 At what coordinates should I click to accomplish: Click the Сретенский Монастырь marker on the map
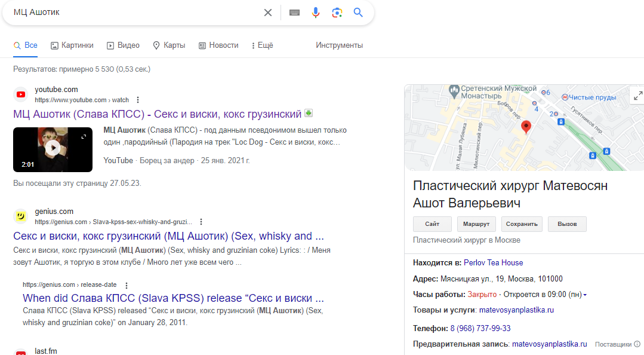click(454, 90)
